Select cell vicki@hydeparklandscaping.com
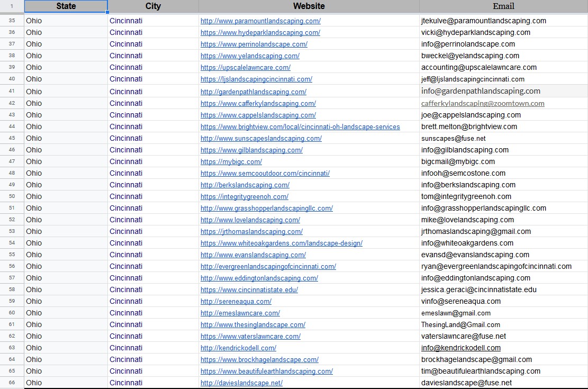 504,32
